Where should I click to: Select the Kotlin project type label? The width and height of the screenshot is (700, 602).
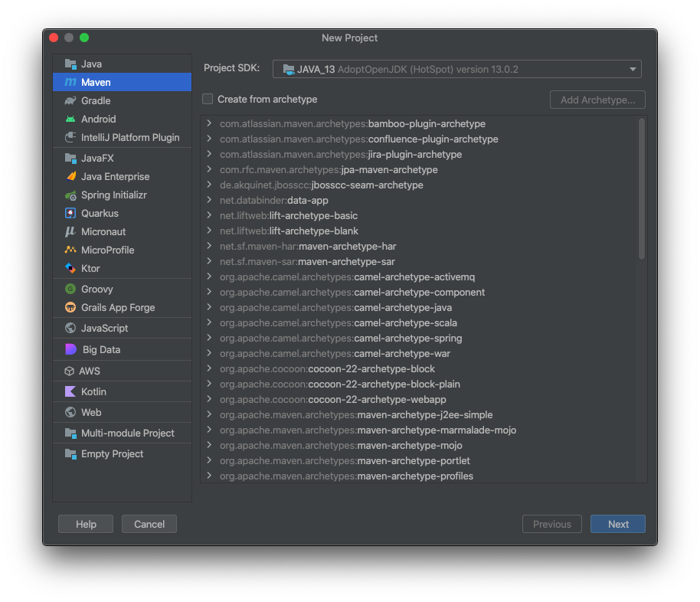(x=93, y=391)
